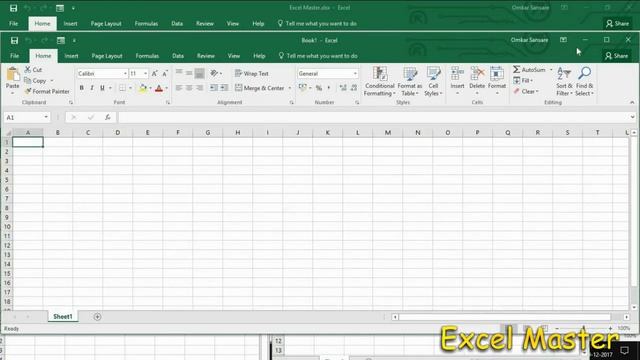
Task: Toggle Middle Align
Action: (189, 73)
